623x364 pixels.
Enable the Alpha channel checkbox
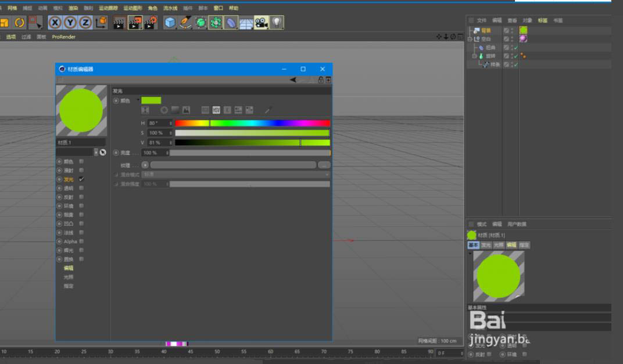click(81, 241)
